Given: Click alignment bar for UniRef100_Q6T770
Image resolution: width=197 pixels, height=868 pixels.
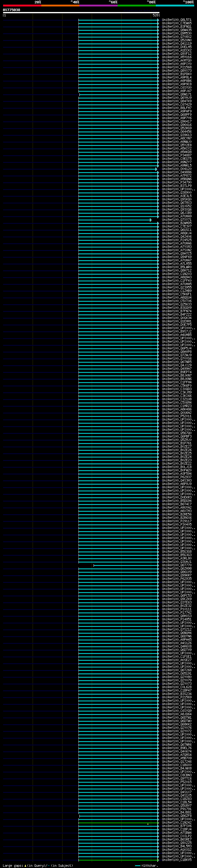Looking at the screenshot, I should [126, 565].
